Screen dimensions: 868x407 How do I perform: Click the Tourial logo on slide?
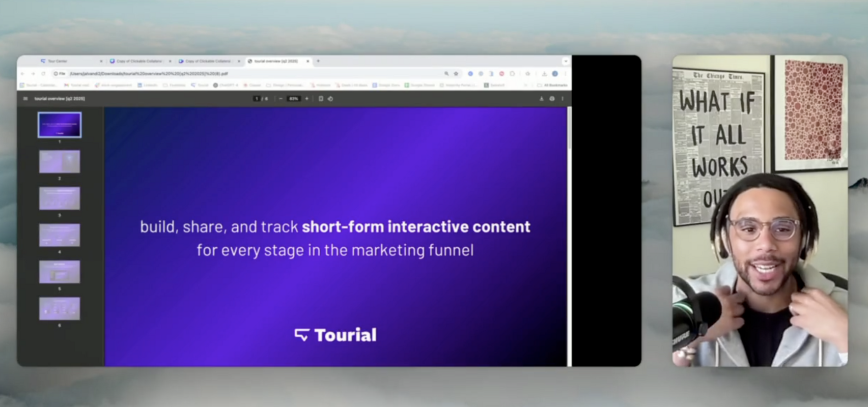[335, 335]
